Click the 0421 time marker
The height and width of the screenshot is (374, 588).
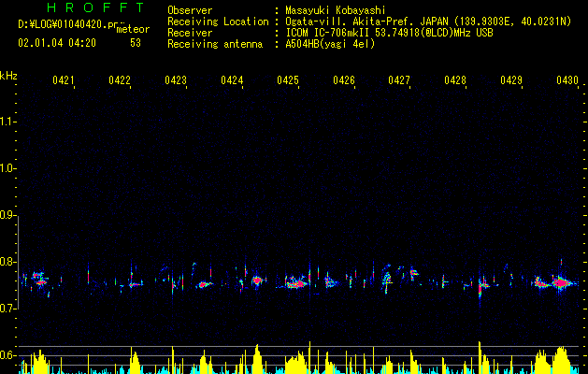pyautogui.click(x=63, y=80)
